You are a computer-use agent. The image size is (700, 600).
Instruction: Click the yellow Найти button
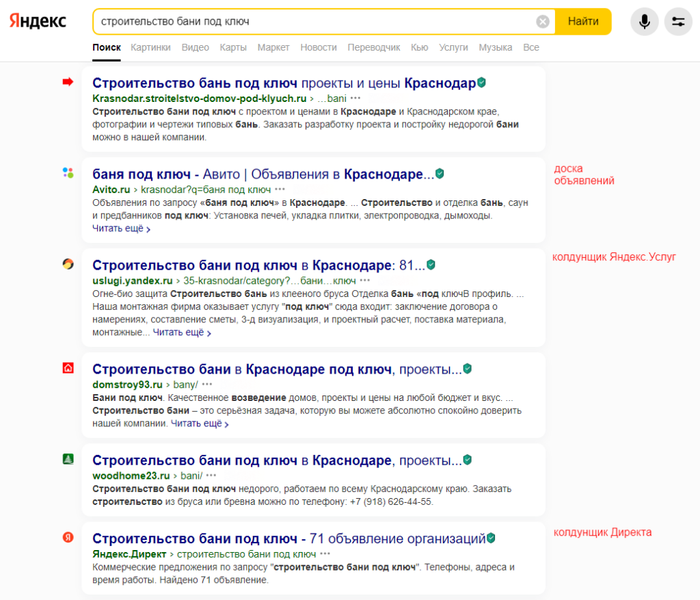coord(583,21)
